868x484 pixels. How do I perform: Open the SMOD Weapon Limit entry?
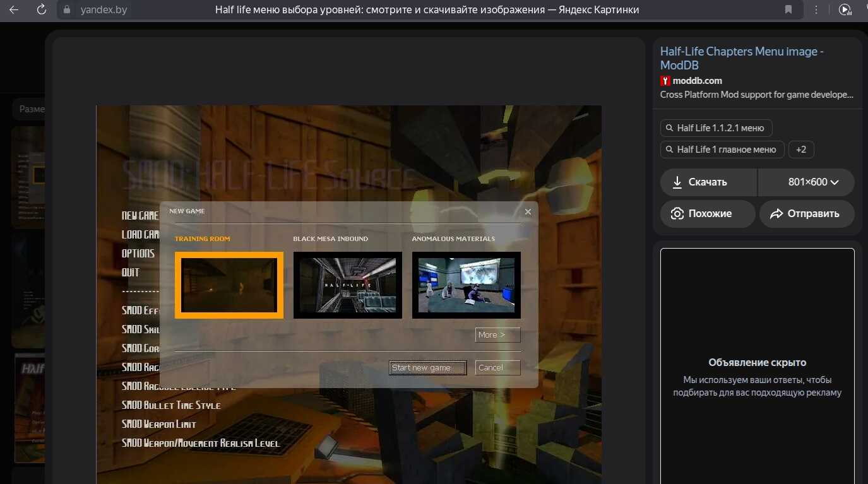tap(159, 424)
